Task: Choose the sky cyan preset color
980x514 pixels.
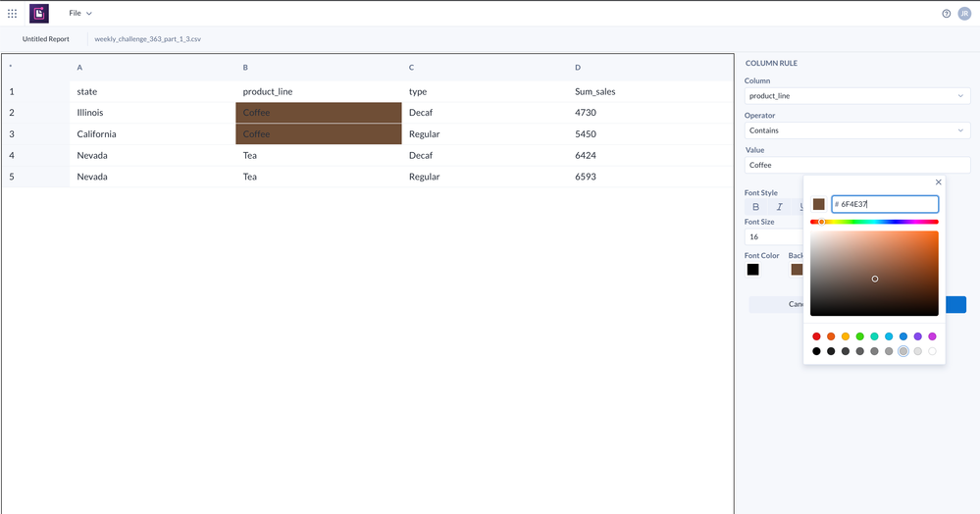Action: [889, 336]
